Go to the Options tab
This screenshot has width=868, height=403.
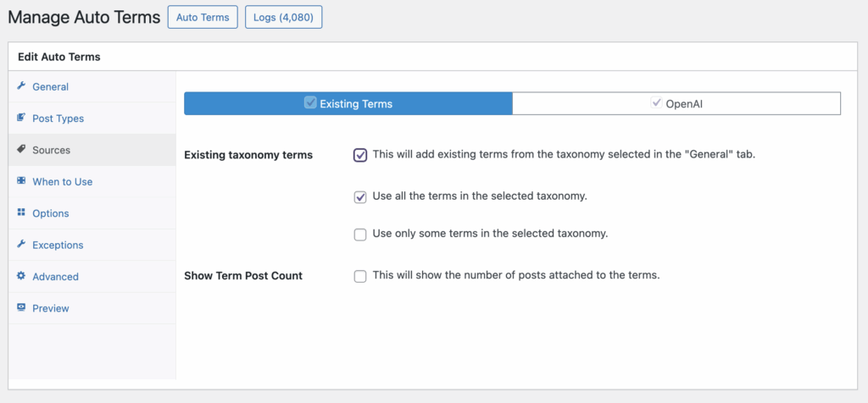[x=92, y=213]
